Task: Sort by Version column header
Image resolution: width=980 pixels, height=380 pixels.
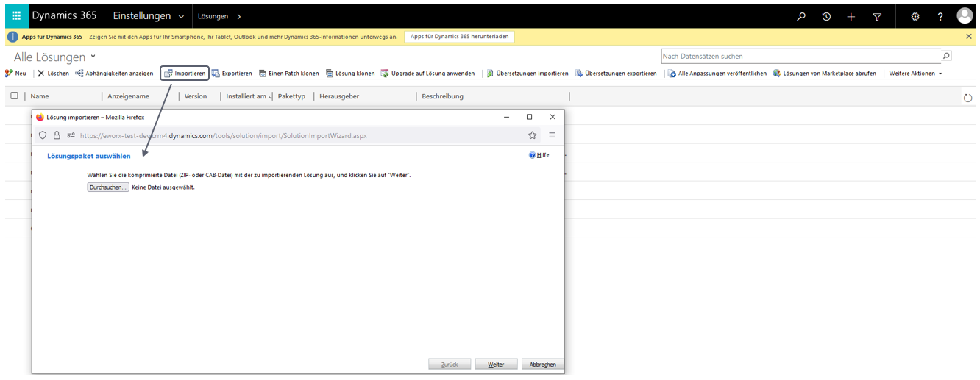Action: tap(196, 96)
